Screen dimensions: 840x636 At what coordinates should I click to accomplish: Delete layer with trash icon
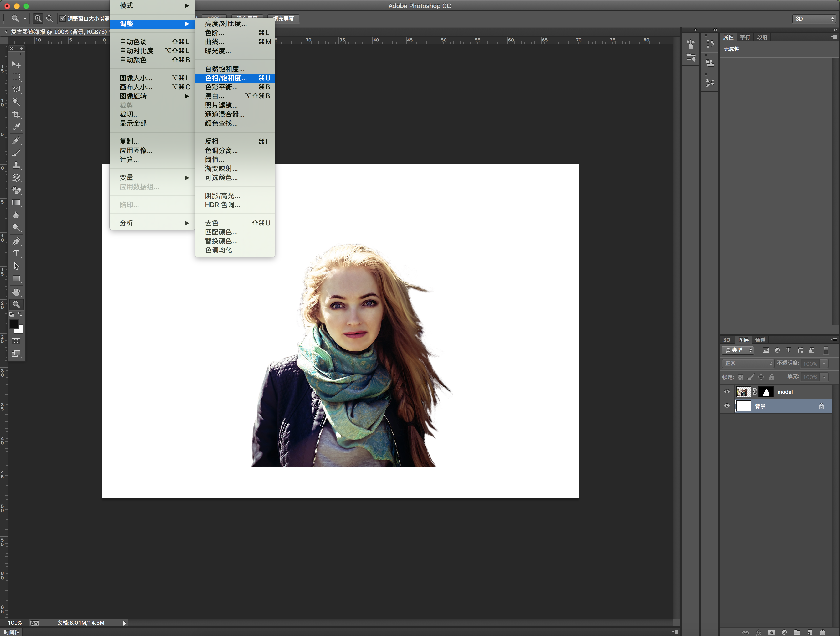[823, 632]
